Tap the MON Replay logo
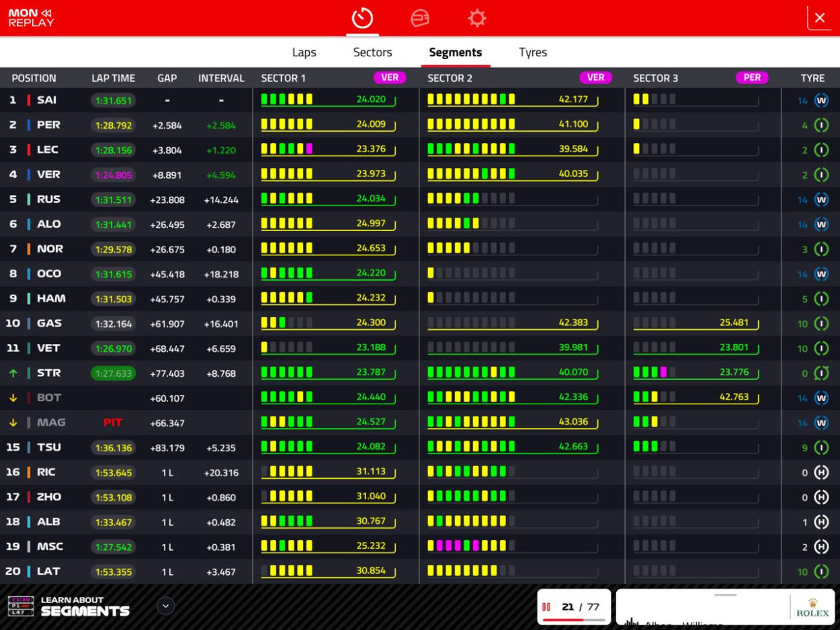The width and height of the screenshot is (840, 630). pos(31,18)
